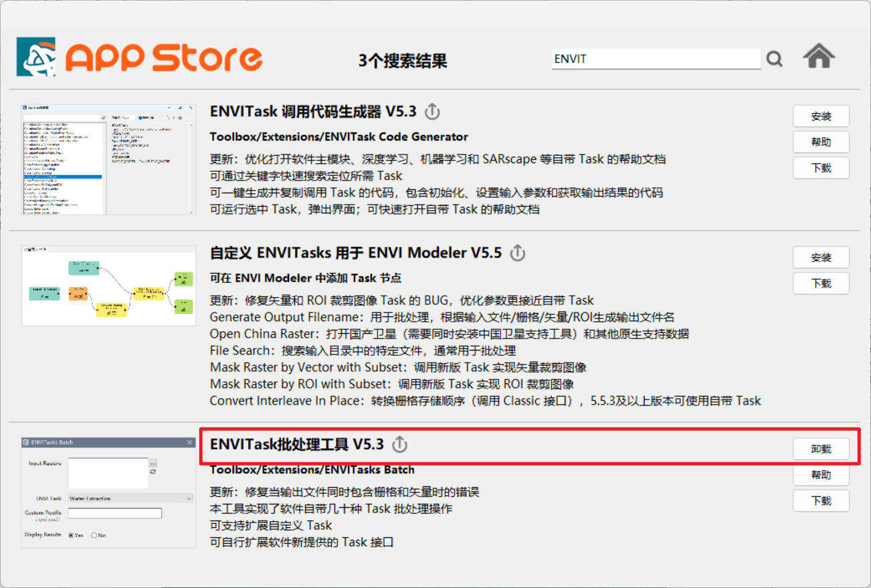Screen dimensions: 871x588
Task: Click the 3个搜索结果 heading
Action: point(403,61)
